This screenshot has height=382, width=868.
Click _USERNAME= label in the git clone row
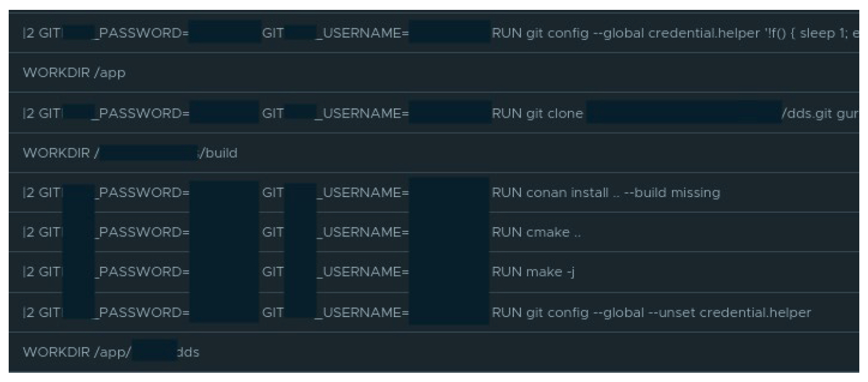pos(363,114)
